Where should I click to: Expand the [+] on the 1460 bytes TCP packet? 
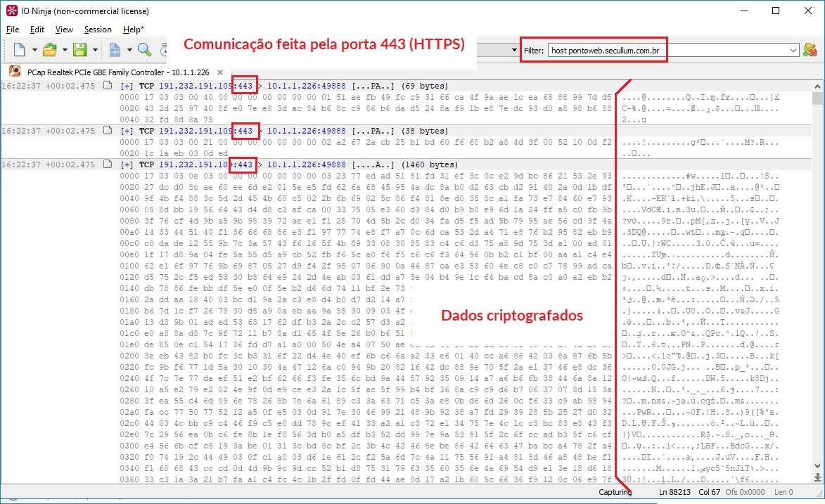127,164
